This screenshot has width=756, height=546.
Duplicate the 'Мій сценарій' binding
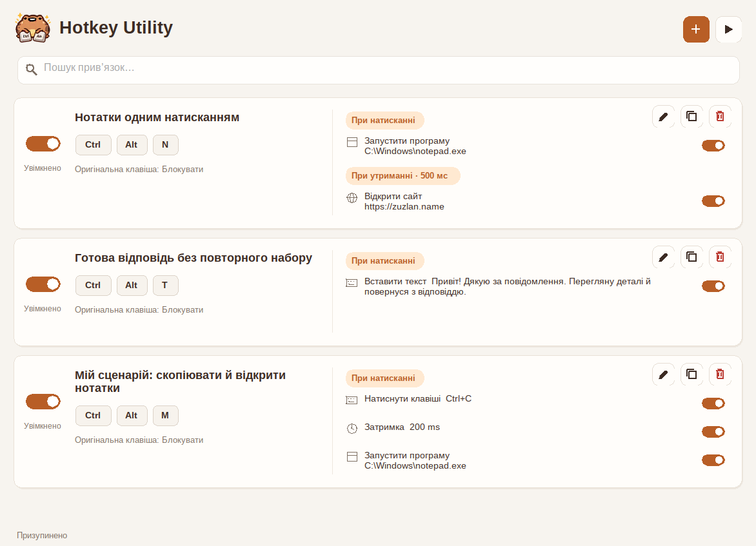point(691,375)
